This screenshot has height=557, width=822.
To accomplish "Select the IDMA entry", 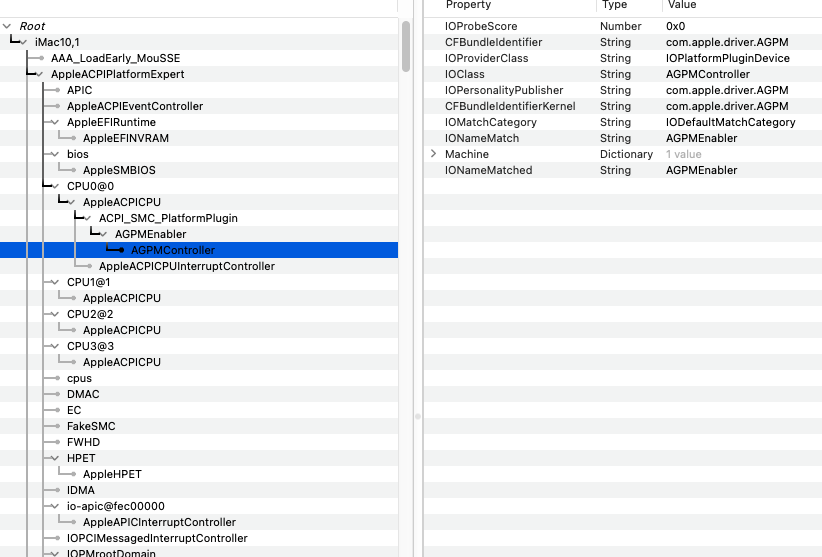I will click(81, 490).
